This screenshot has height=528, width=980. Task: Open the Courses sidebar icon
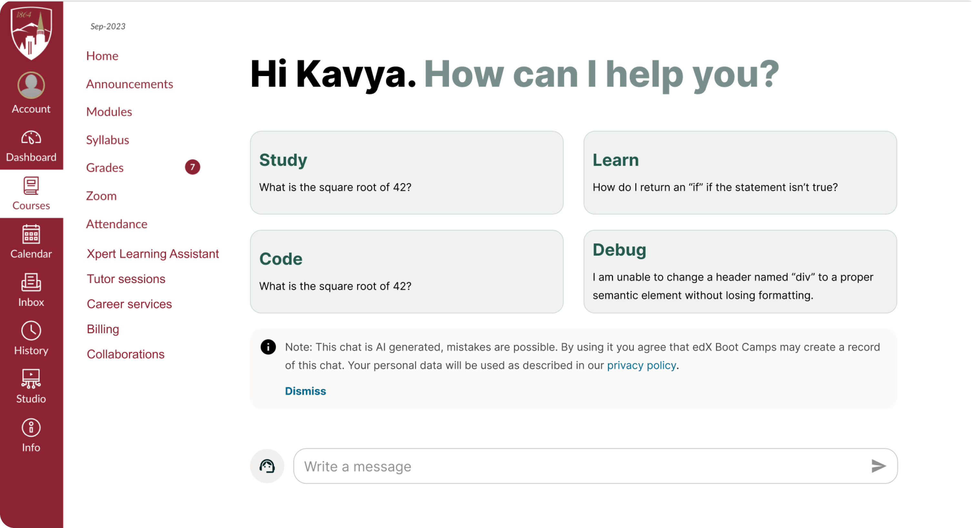31,186
